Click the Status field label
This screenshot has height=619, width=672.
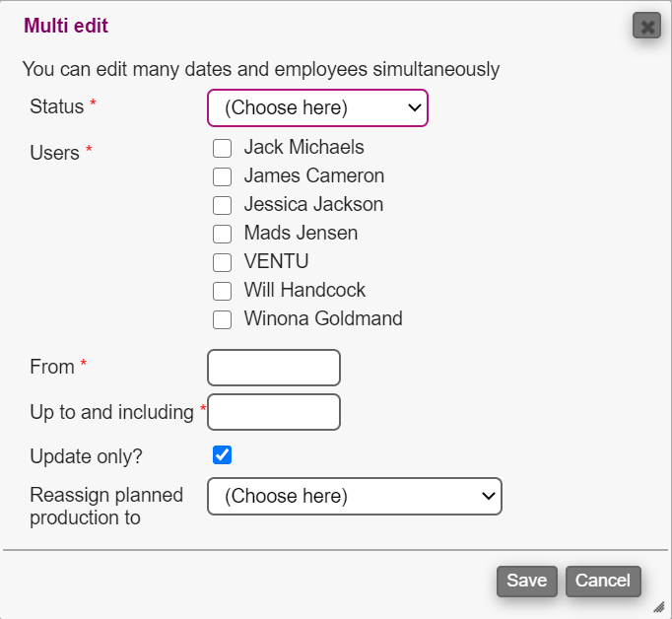click(x=57, y=106)
